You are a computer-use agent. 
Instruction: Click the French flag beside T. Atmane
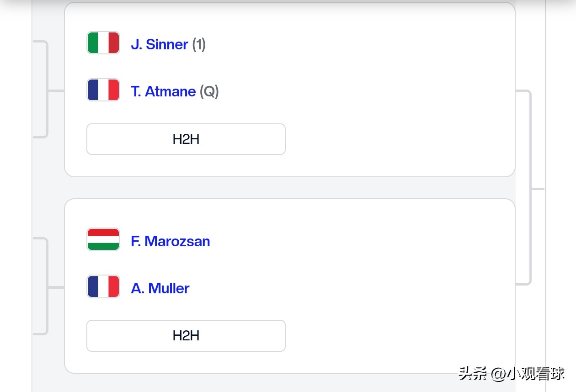pyautogui.click(x=103, y=90)
